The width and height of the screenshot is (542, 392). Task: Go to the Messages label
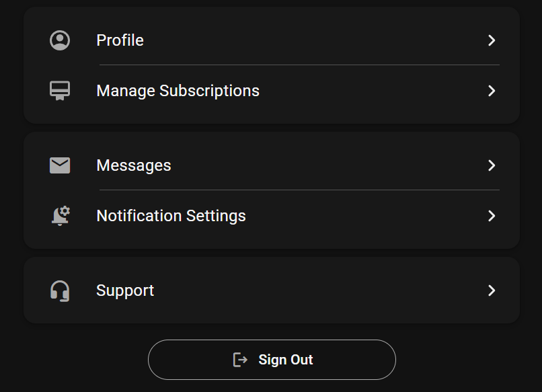(134, 165)
